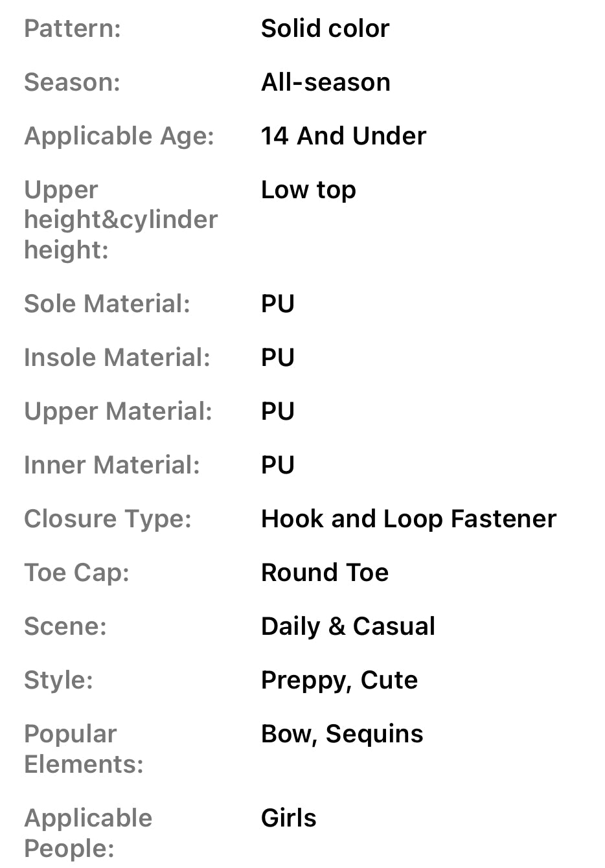This screenshot has width=605, height=868.
Task: Select the "All-season" value text
Action: tap(325, 82)
